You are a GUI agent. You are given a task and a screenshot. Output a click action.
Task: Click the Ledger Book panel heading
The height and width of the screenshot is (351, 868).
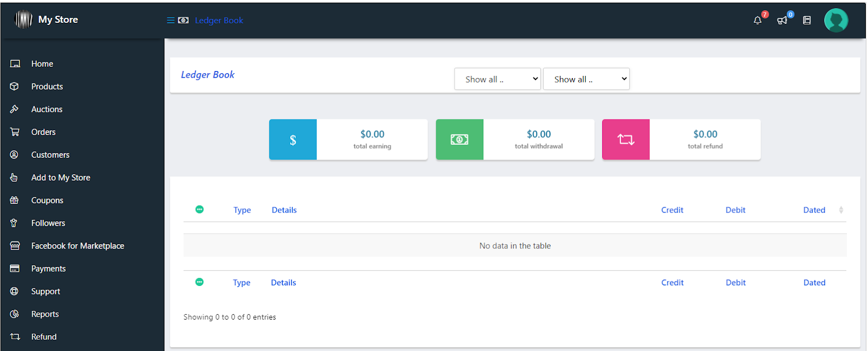tap(208, 75)
